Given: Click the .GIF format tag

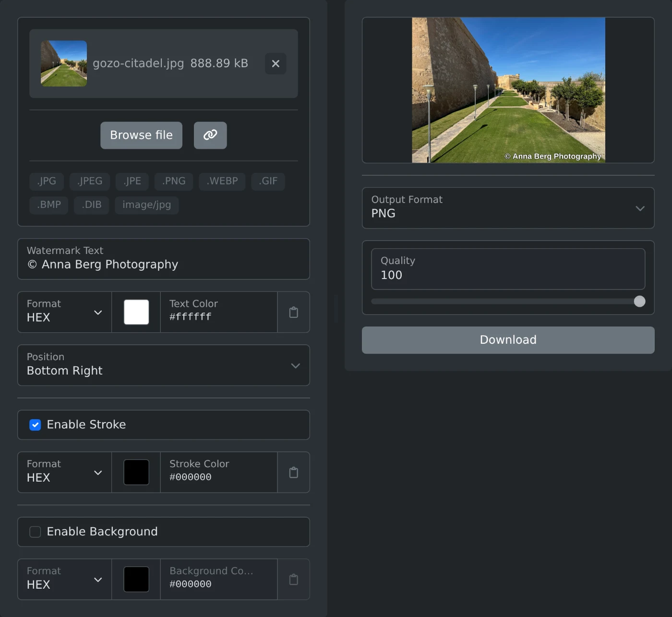Looking at the screenshot, I should [268, 181].
